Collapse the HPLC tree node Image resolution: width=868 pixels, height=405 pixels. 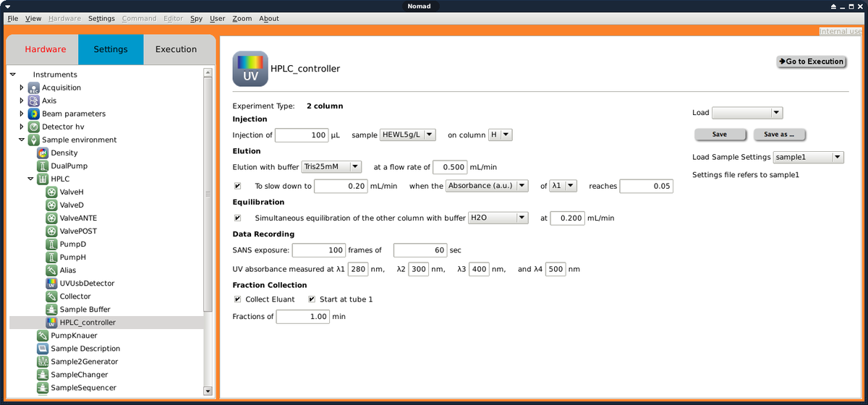30,179
